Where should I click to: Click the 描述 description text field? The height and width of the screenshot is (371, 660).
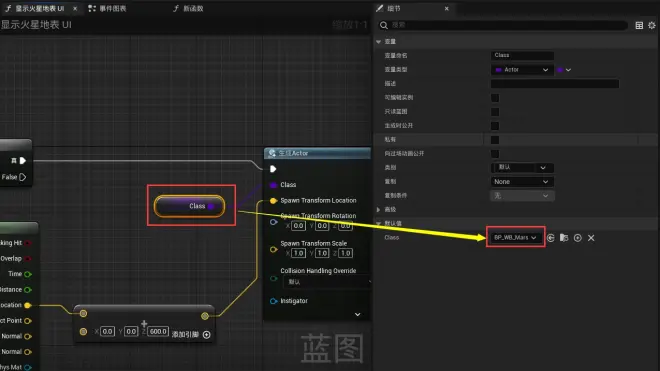(x=555, y=83)
